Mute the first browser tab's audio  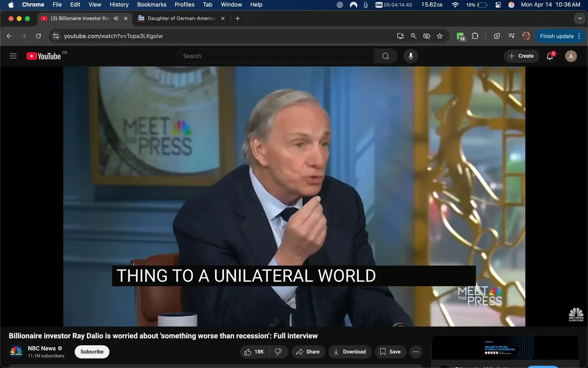pyautogui.click(x=116, y=18)
